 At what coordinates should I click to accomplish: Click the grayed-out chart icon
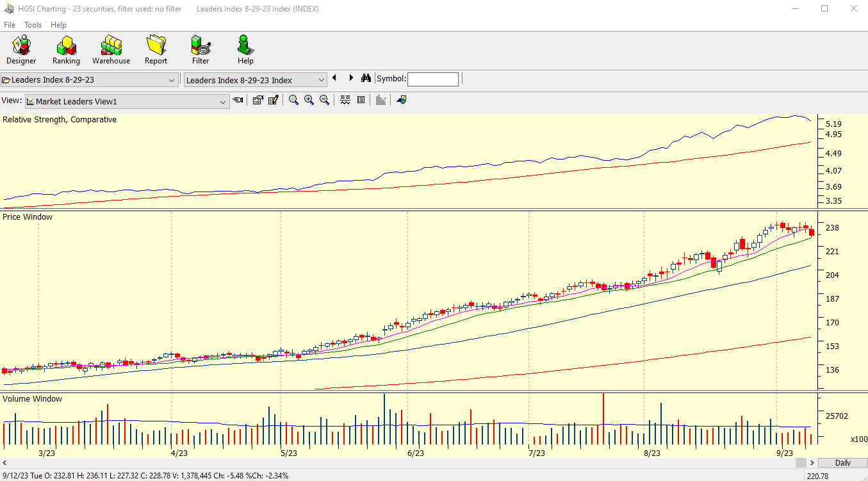point(381,100)
